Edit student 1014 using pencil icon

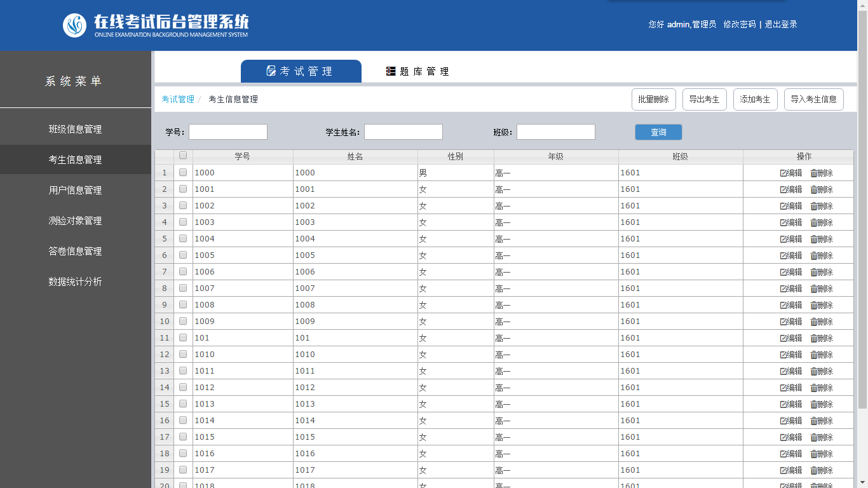point(783,421)
